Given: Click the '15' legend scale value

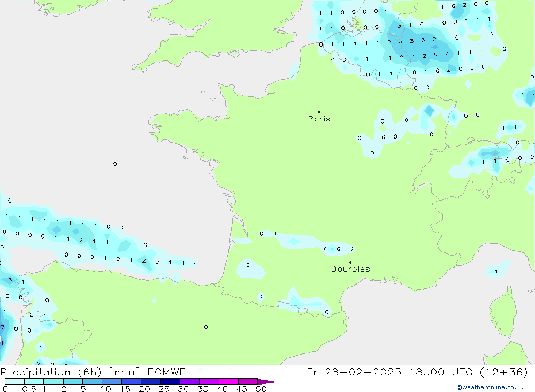Looking at the screenshot, I should point(125,389).
